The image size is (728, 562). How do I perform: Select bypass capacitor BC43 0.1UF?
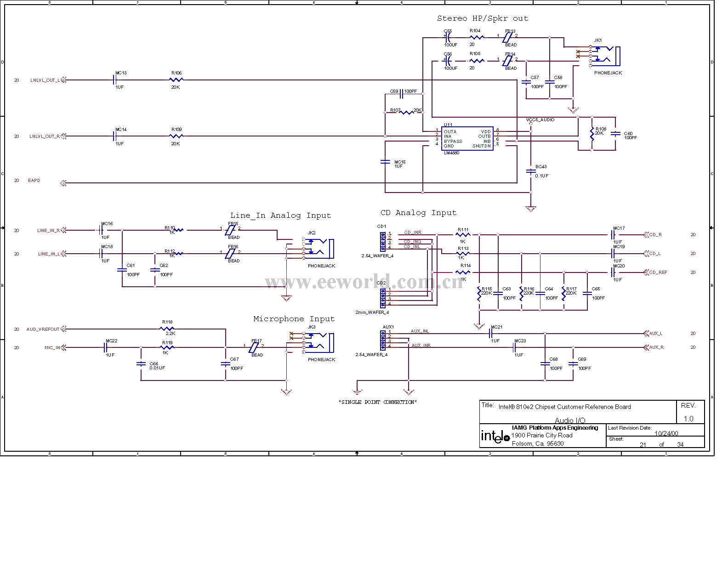click(x=531, y=171)
